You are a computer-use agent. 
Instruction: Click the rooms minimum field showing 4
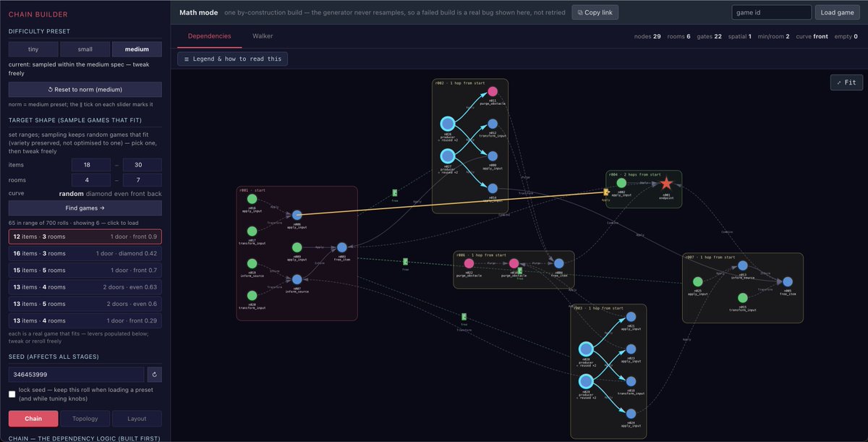91,179
